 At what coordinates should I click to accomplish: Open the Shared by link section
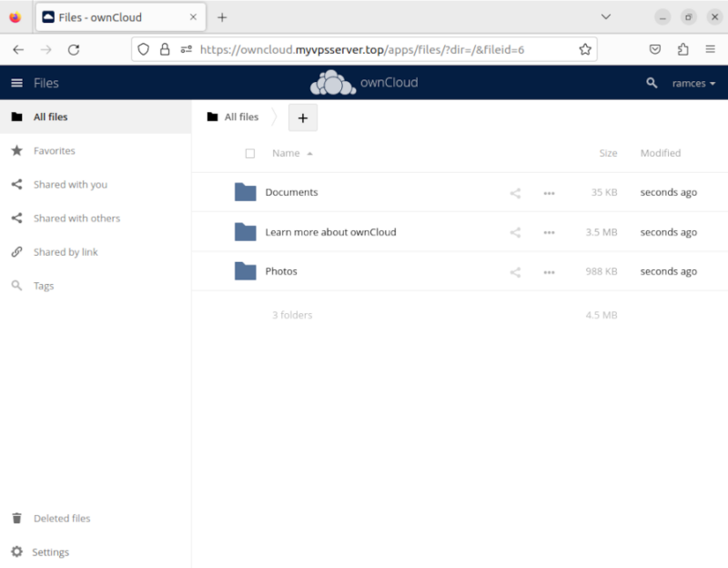[x=66, y=251]
